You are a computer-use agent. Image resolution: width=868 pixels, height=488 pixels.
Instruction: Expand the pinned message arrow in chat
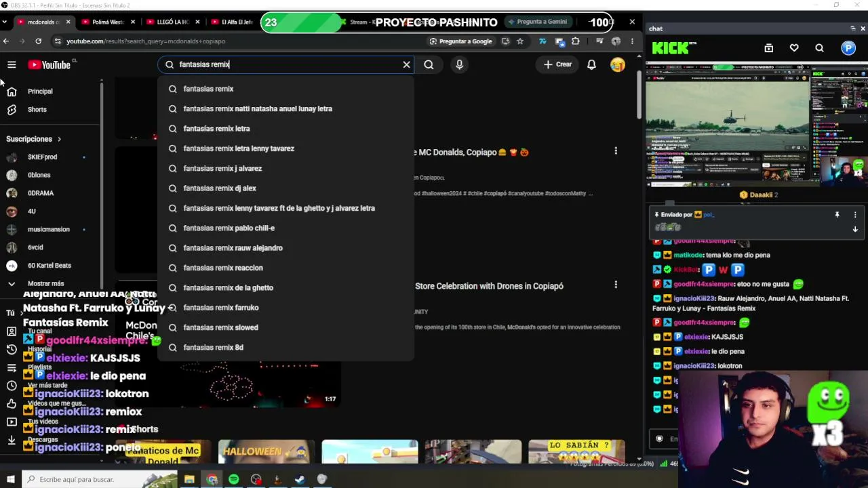(x=855, y=229)
